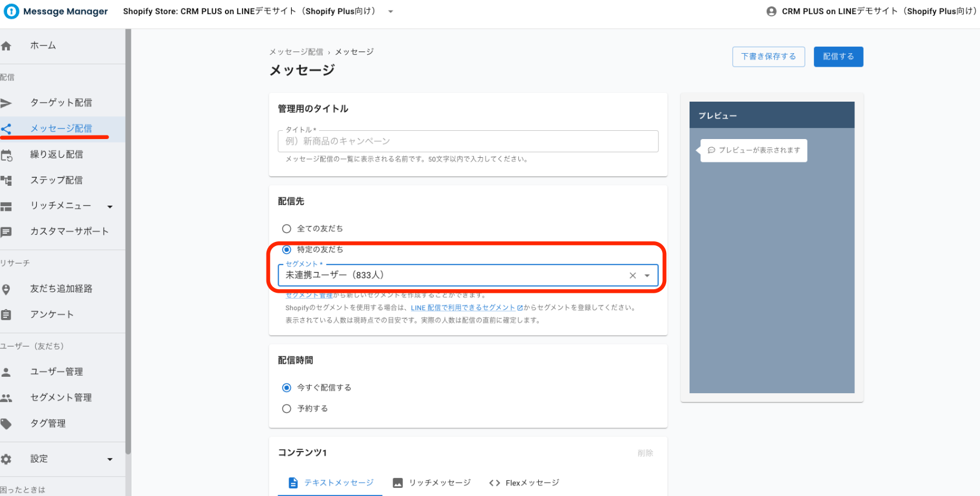Click the Message Manager logo icon
Image resolution: width=980 pixels, height=496 pixels.
tap(11, 11)
